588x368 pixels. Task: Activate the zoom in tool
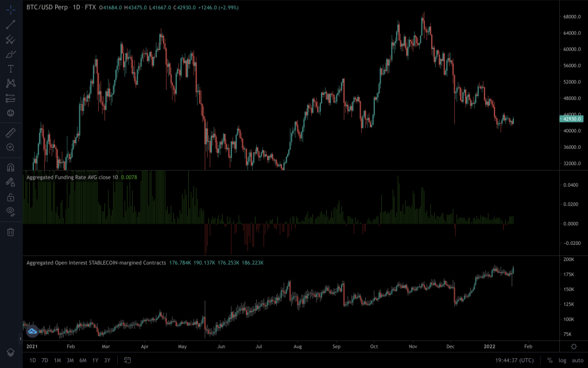tap(10, 147)
